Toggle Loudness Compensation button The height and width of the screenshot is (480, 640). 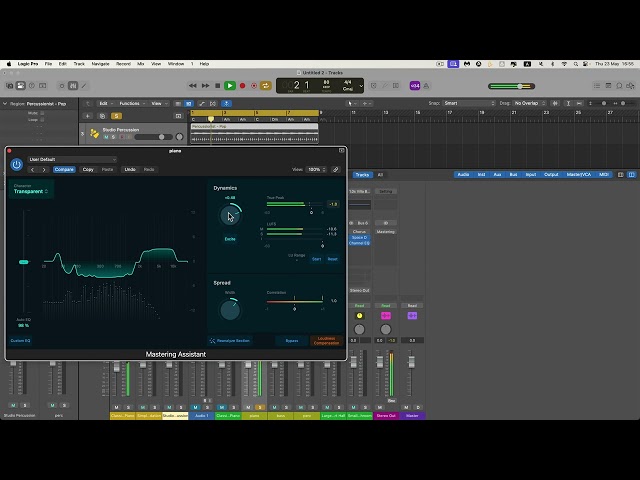pyautogui.click(x=326, y=340)
